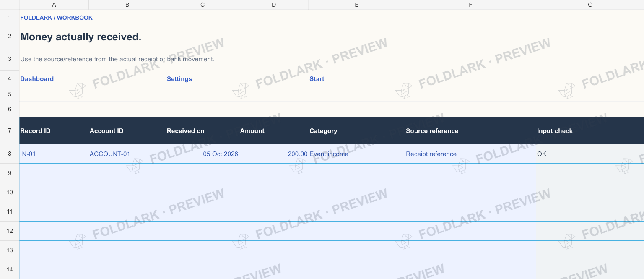Select the IN-01 record cell
The image size is (644, 279).
pyautogui.click(x=54, y=154)
